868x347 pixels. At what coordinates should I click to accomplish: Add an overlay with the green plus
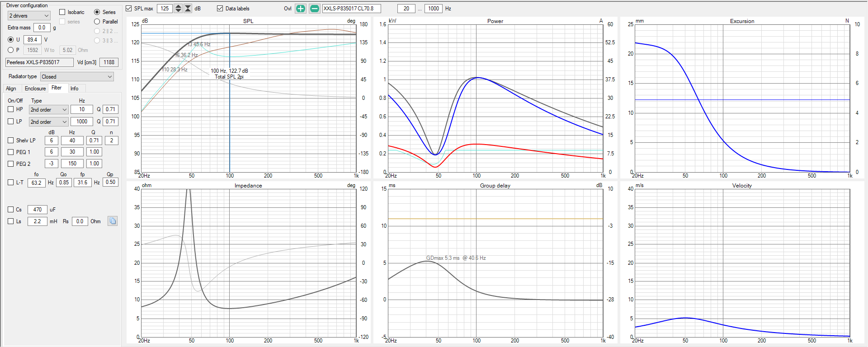[x=300, y=9]
